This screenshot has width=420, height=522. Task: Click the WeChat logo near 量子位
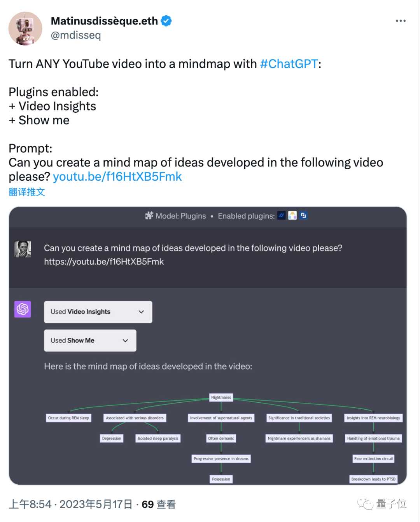pos(365,504)
